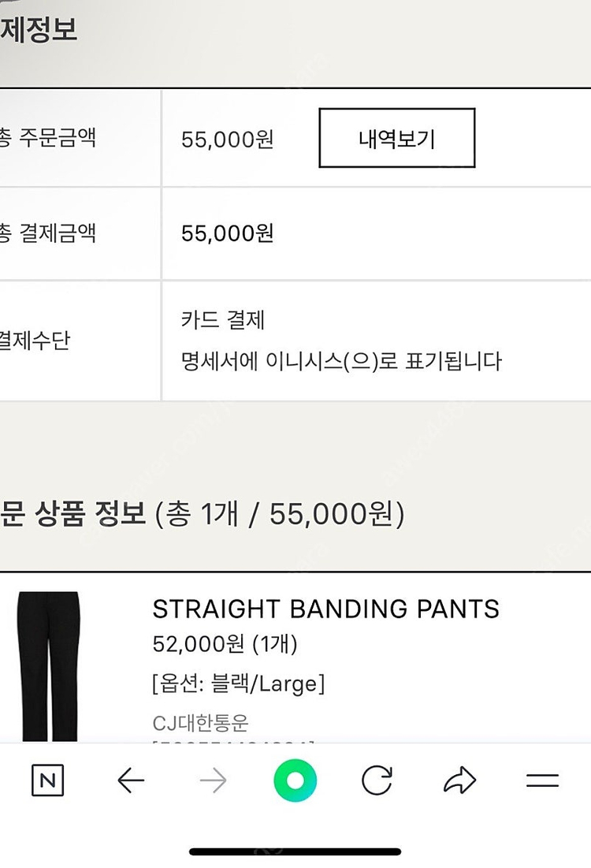Click the 내역보기 button
The height and width of the screenshot is (868, 591).
[396, 139]
